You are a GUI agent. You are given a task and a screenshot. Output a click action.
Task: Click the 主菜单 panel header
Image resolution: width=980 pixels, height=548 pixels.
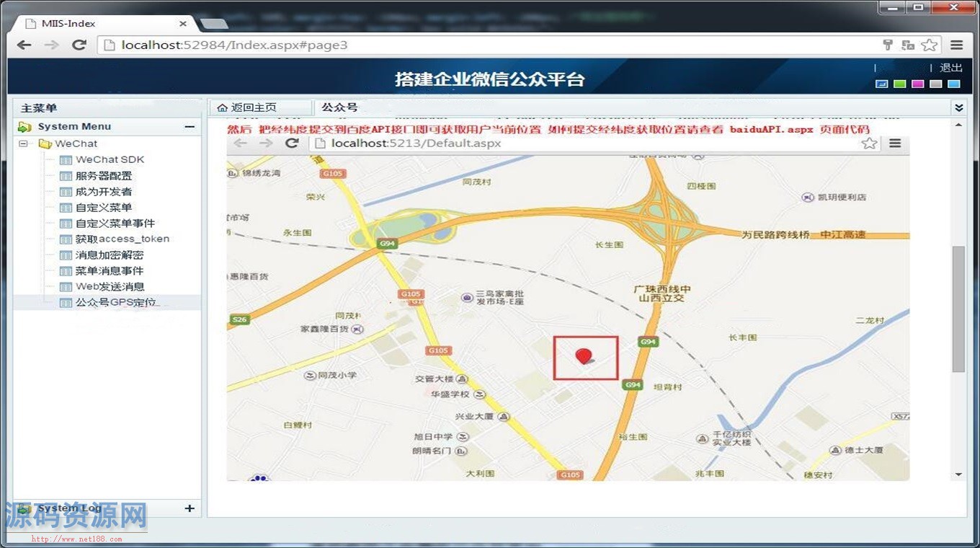click(x=107, y=108)
